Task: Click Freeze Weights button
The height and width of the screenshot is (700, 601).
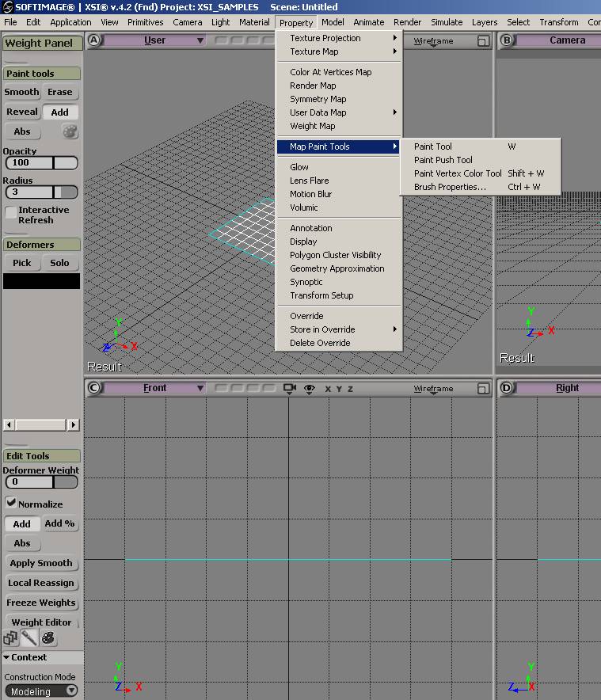Action: [41, 603]
